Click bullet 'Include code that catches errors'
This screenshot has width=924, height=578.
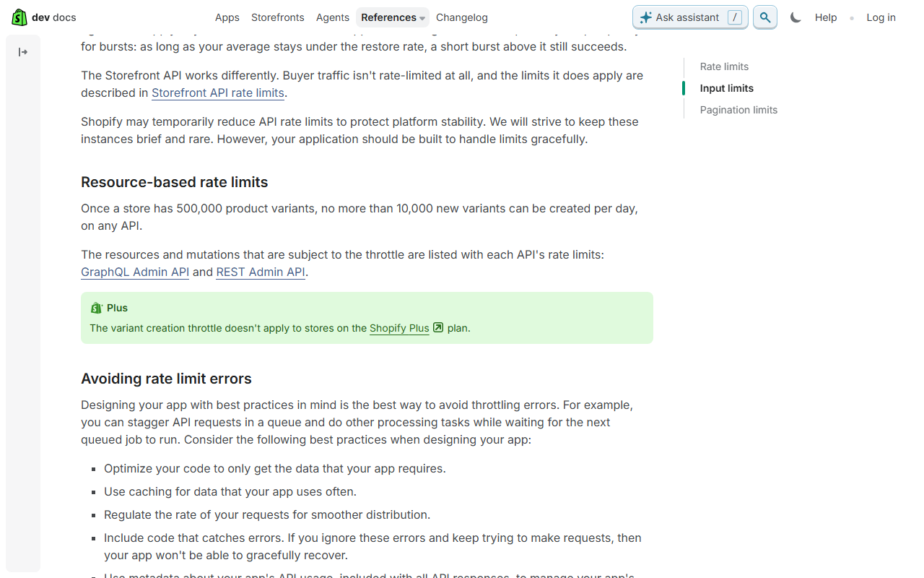[x=372, y=546]
